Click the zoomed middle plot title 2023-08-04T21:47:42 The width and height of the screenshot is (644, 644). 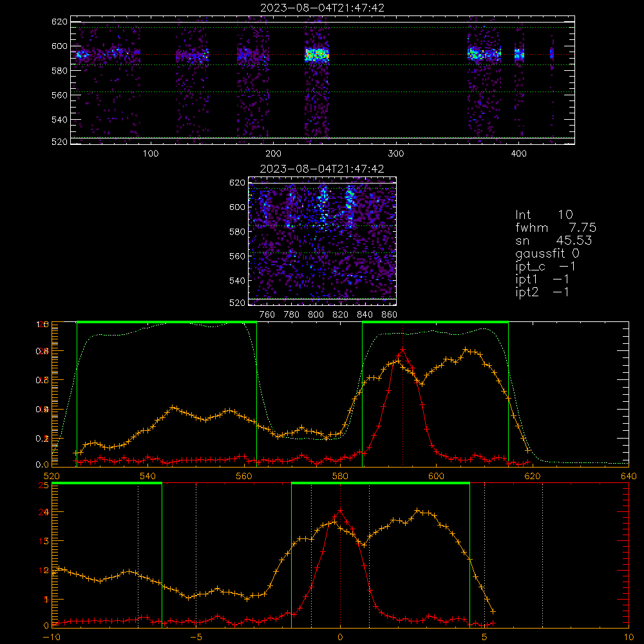point(323,169)
